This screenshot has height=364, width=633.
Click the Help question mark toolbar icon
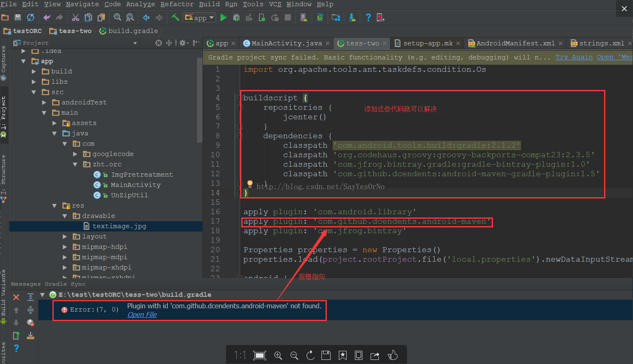[368, 17]
